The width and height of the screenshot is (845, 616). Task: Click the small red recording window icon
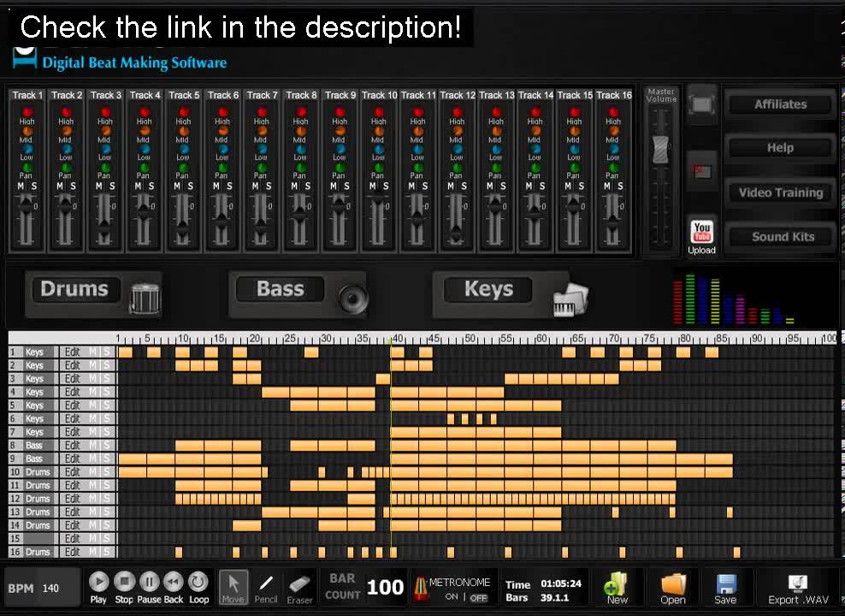click(702, 172)
